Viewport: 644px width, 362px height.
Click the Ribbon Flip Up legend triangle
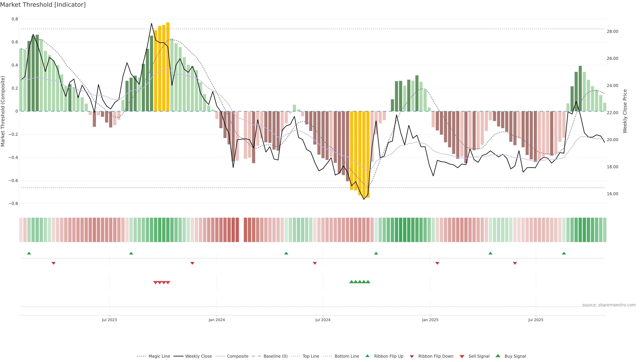[x=367, y=356]
